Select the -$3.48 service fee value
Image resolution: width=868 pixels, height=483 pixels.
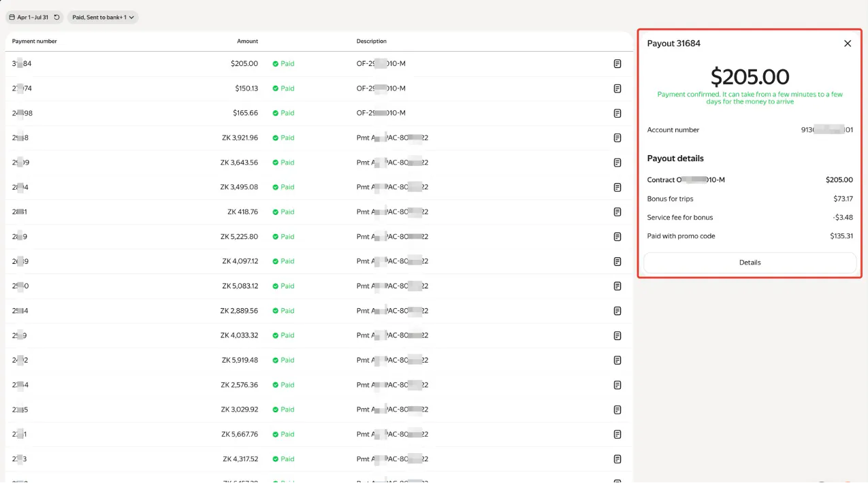tap(843, 218)
